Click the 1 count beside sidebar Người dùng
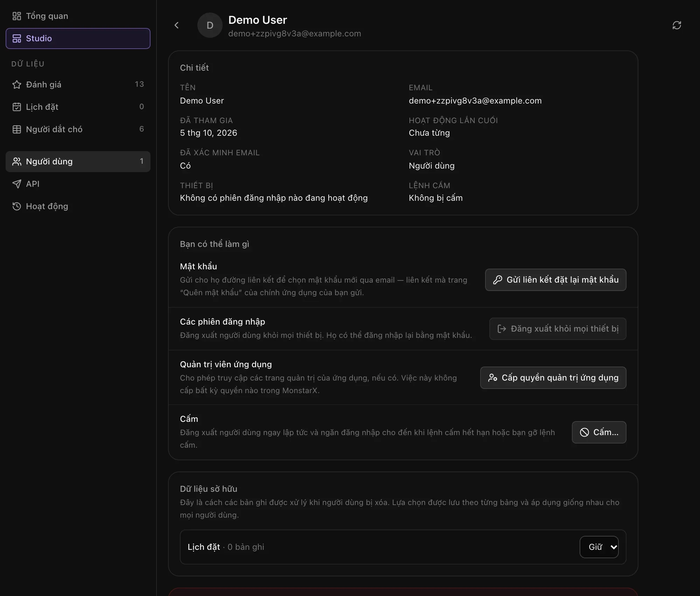Screen dimensions: 700x596 click(141, 161)
